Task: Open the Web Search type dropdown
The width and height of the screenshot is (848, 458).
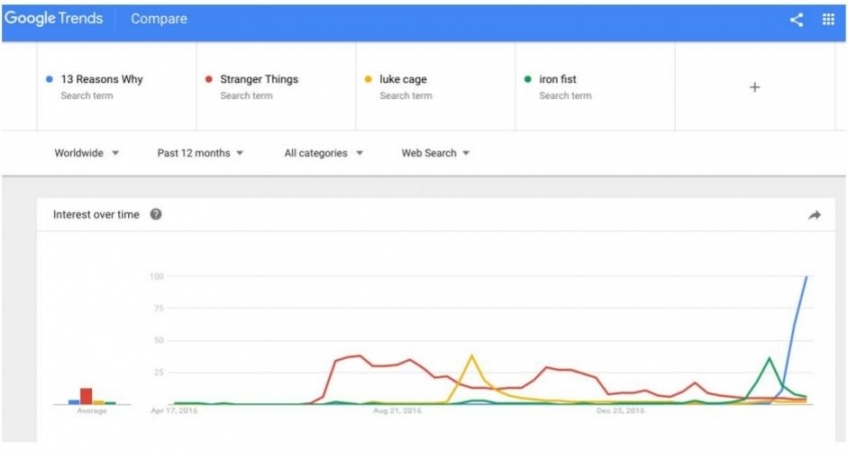Action: pos(435,153)
